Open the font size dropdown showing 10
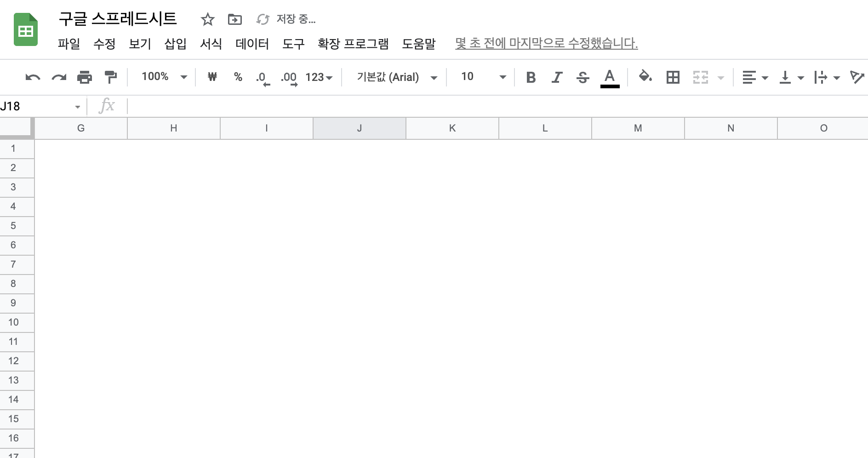868x458 pixels. coord(483,77)
